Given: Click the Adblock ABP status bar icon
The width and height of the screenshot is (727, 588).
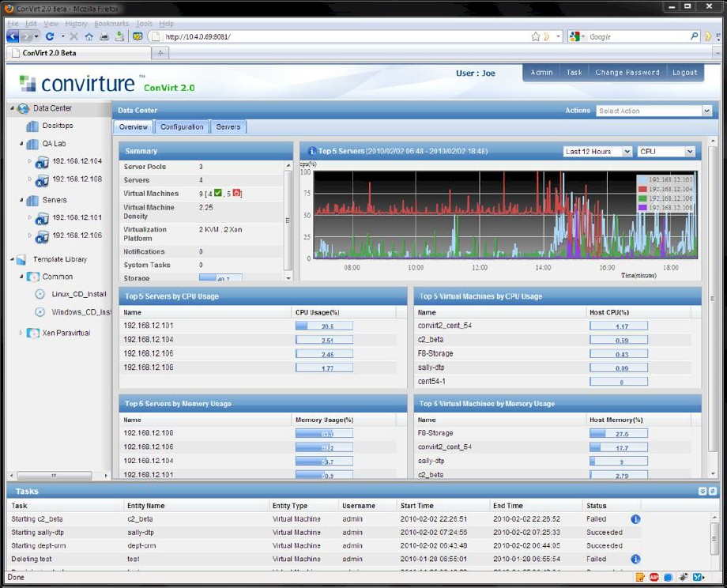Looking at the screenshot, I should 654,578.
